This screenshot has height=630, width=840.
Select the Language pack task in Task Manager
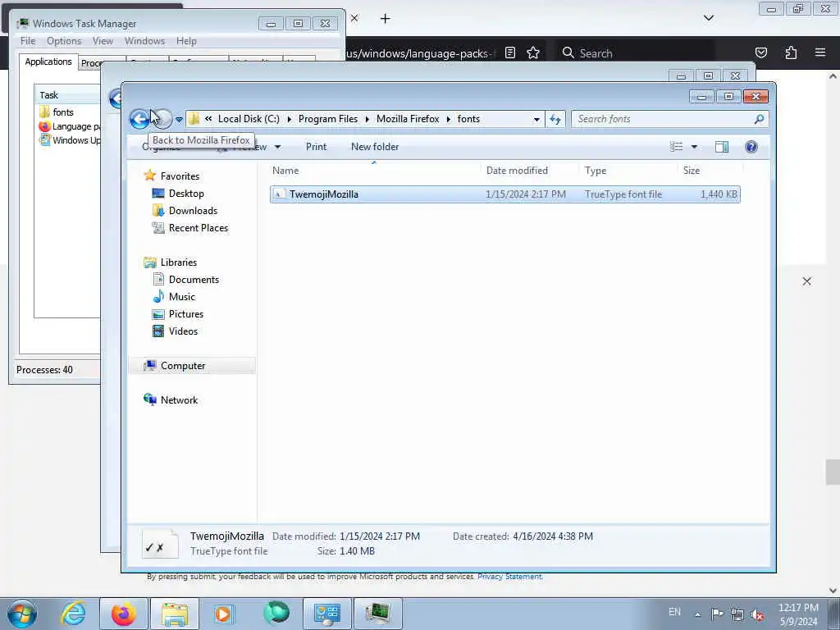click(x=69, y=126)
